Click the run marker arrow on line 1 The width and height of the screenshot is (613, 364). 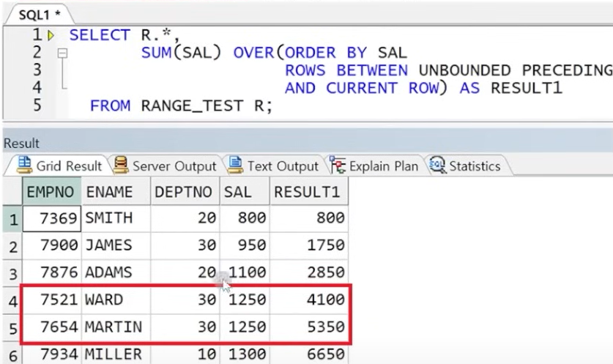click(51, 36)
